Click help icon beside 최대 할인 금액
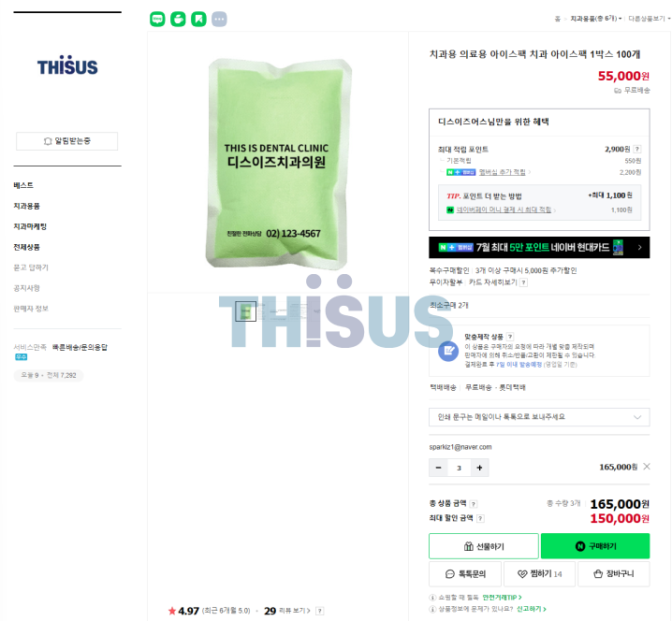The width and height of the screenshot is (672, 621). click(480, 518)
